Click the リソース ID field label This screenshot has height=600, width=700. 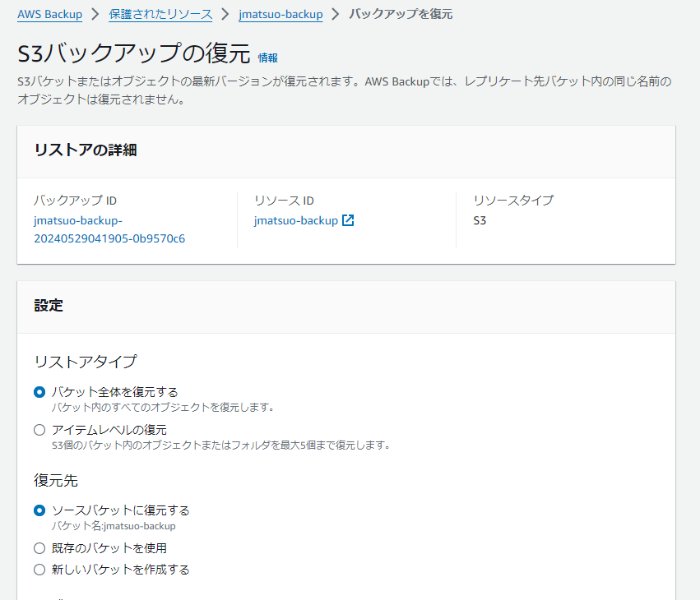[x=284, y=201]
